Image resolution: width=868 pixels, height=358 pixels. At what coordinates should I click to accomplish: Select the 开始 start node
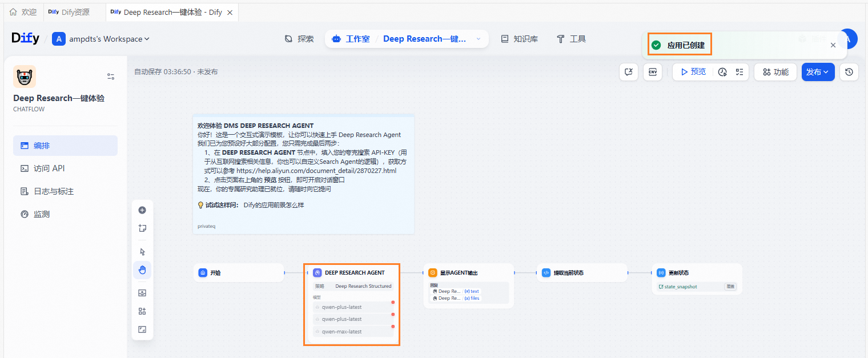click(x=239, y=273)
